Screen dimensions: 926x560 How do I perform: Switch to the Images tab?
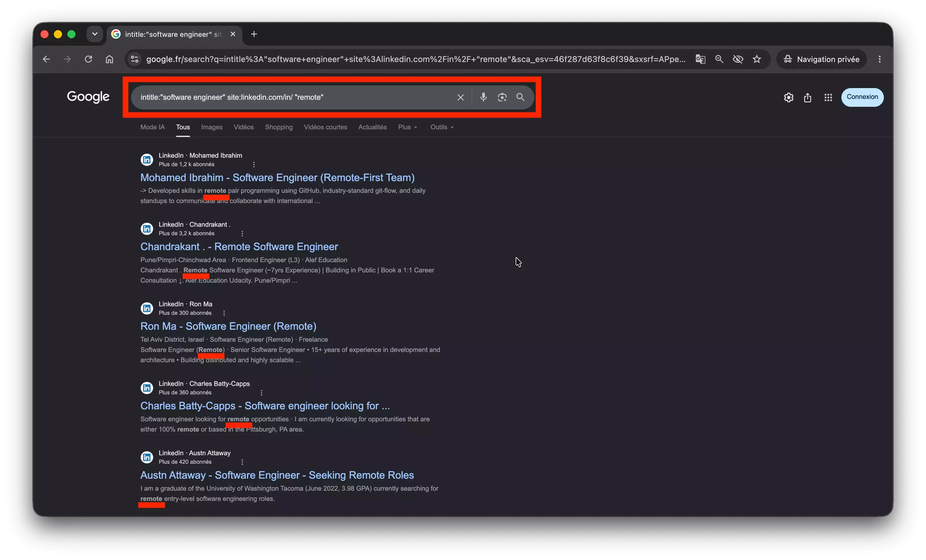point(212,127)
